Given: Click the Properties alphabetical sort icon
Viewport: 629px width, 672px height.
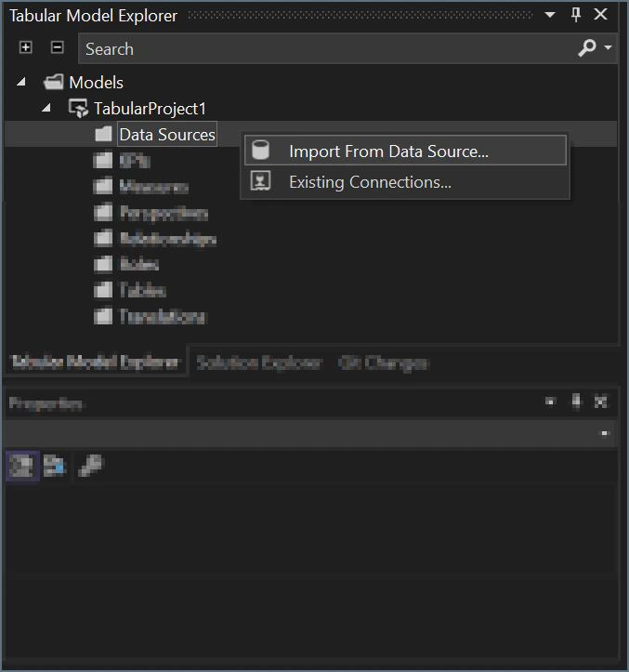Looking at the screenshot, I should click(x=54, y=466).
